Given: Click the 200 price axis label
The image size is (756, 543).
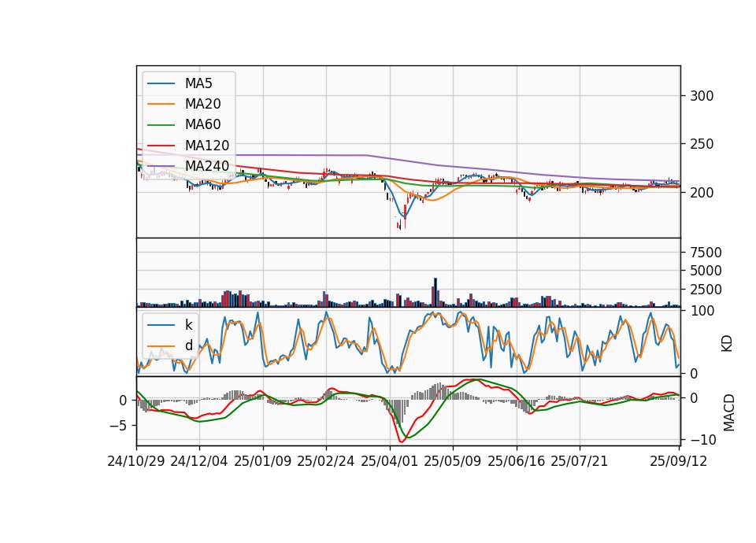Looking at the screenshot, I should (702, 193).
